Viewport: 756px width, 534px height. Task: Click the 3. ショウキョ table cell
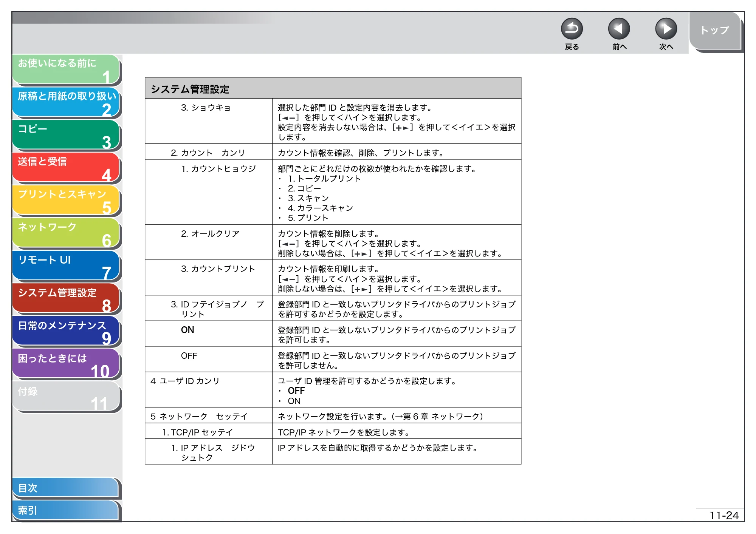(x=209, y=121)
